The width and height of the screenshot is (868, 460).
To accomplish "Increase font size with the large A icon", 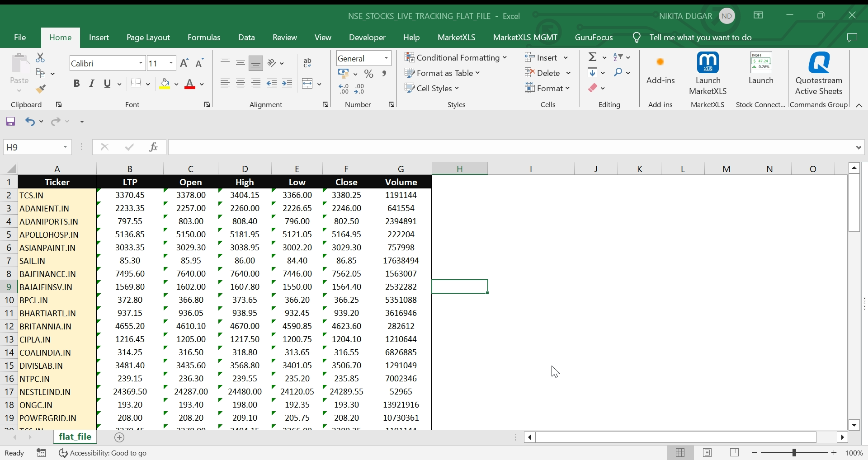I will [184, 63].
